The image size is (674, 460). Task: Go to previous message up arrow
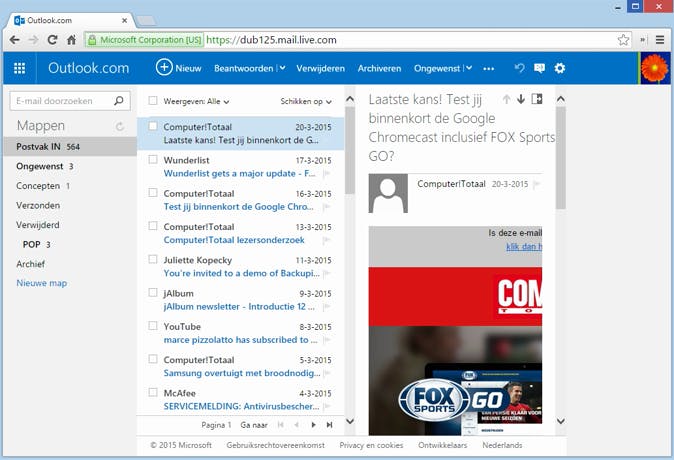pyautogui.click(x=506, y=99)
